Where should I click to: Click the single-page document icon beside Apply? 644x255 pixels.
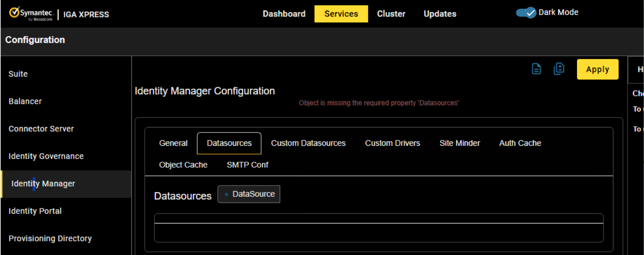click(537, 69)
